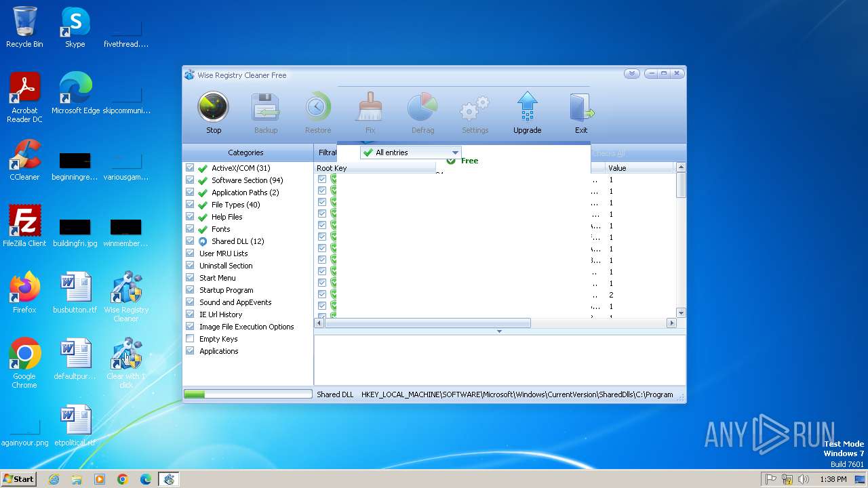This screenshot has width=868, height=488.
Task: Select the Firefox desktop shortcut
Action: [24, 292]
